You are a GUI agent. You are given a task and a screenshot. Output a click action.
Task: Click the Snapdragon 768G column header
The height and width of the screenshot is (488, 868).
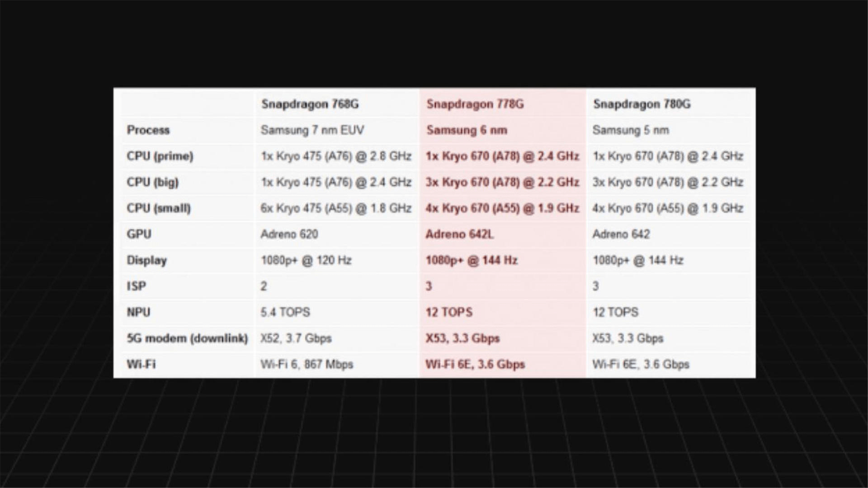coord(310,104)
